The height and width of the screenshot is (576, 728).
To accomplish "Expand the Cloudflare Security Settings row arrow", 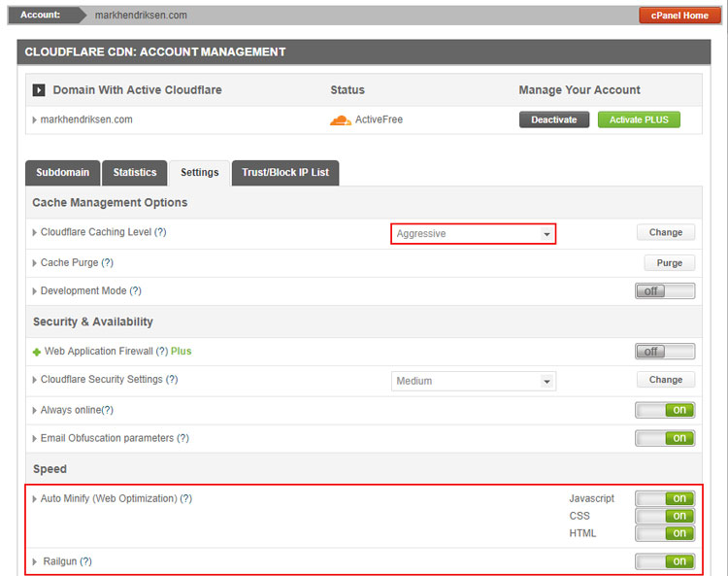I will click(x=34, y=380).
